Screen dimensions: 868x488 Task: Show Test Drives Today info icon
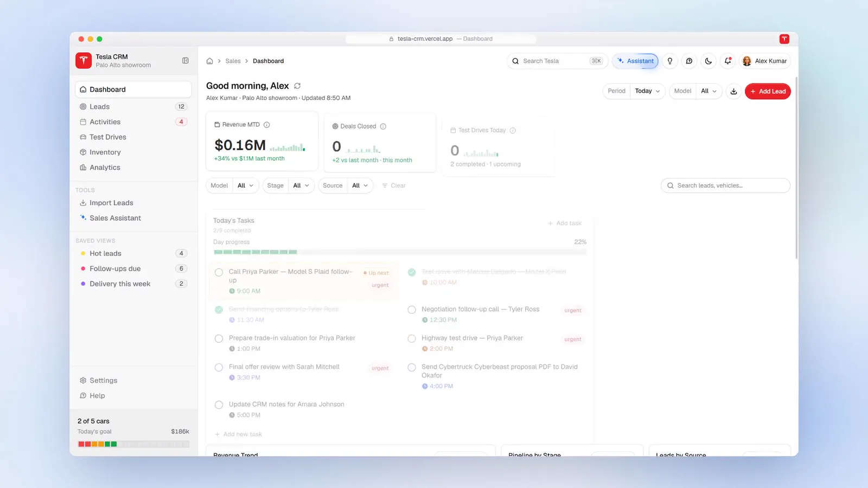[513, 130]
